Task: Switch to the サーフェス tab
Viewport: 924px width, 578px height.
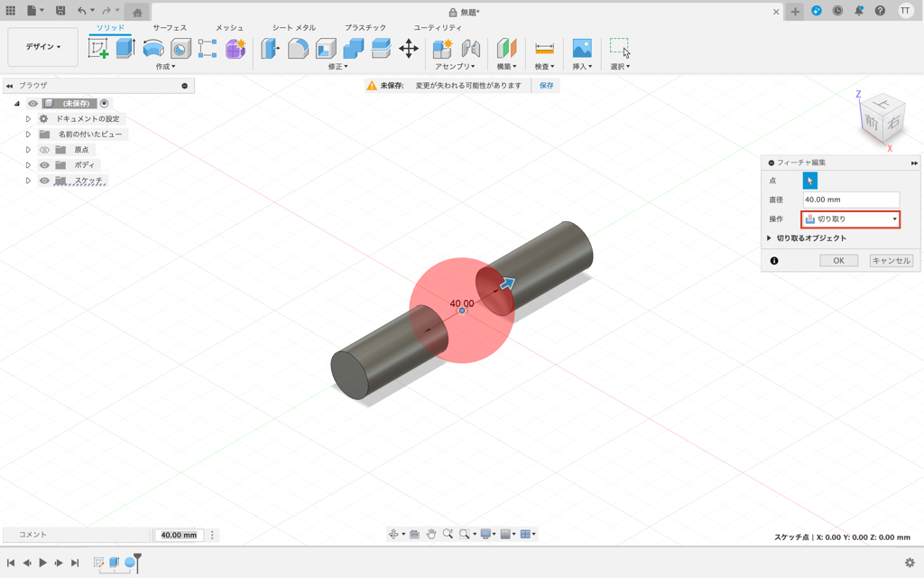Action: click(170, 28)
